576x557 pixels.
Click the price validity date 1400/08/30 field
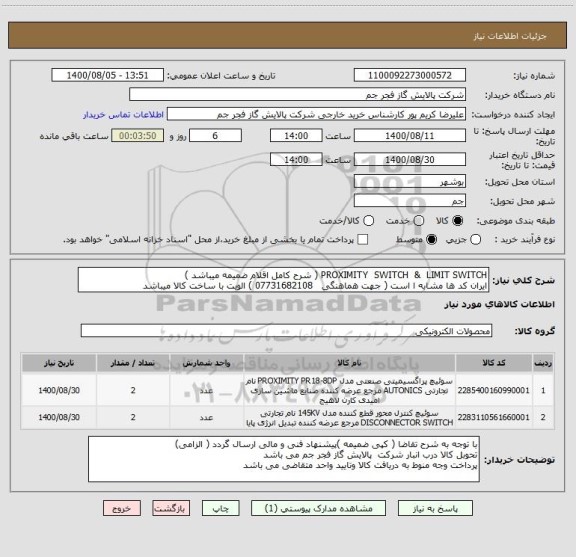pyautogui.click(x=410, y=160)
